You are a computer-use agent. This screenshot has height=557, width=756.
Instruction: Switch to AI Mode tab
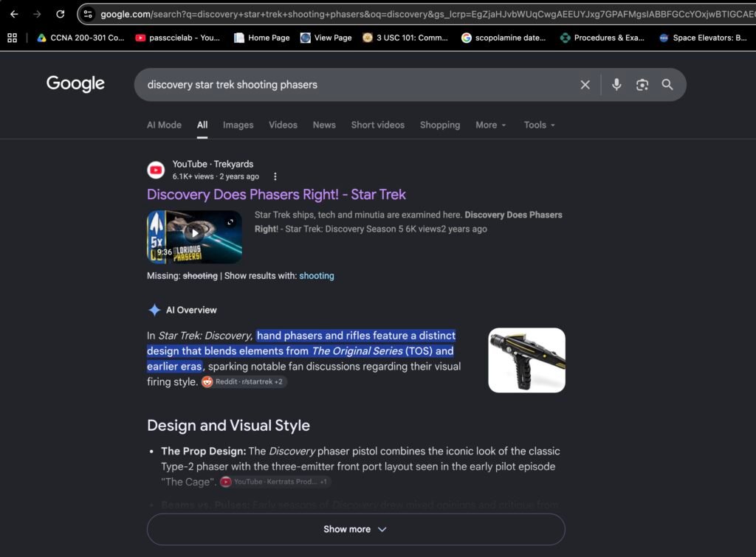pyautogui.click(x=164, y=125)
